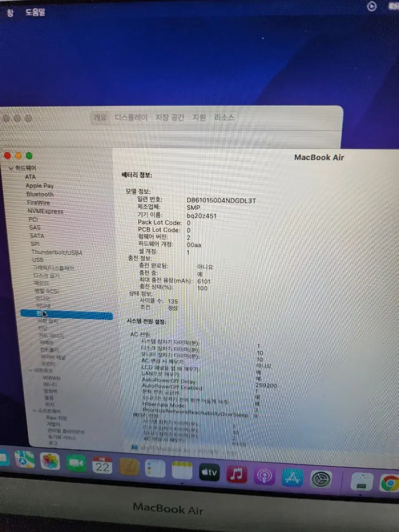Open System Preferences gear in dock
Screen dimensions: 399x532
321,480
